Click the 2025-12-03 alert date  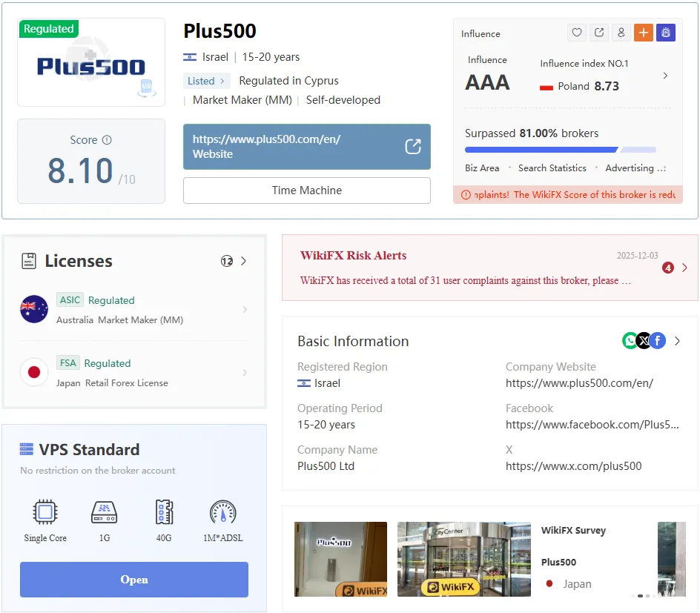pyautogui.click(x=637, y=256)
